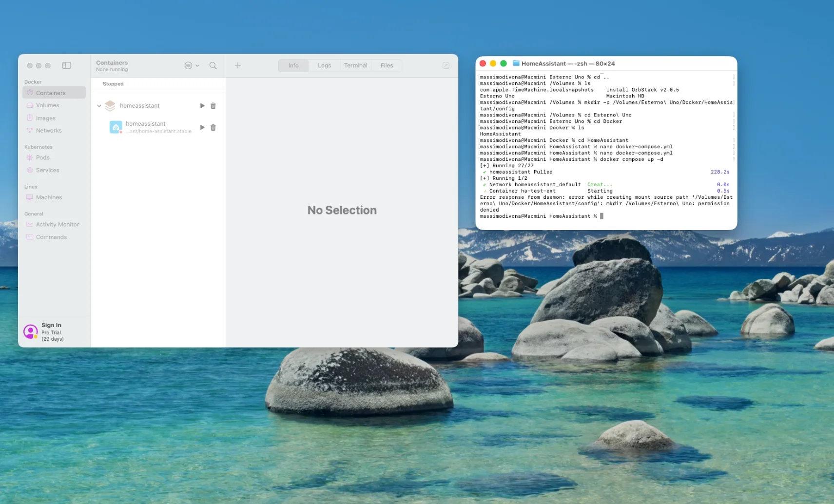Open the Networks panel
Viewport: 834px width, 504px height.
point(49,130)
